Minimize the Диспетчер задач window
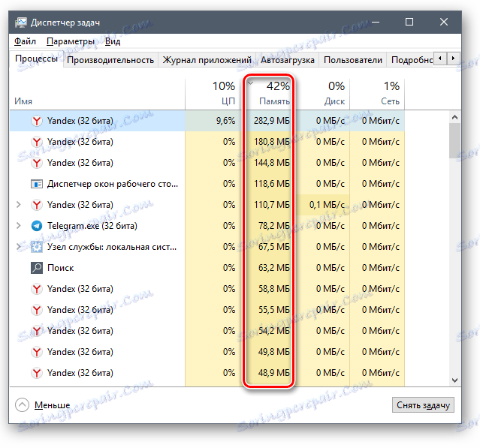The height and width of the screenshot is (448, 480). click(376, 22)
